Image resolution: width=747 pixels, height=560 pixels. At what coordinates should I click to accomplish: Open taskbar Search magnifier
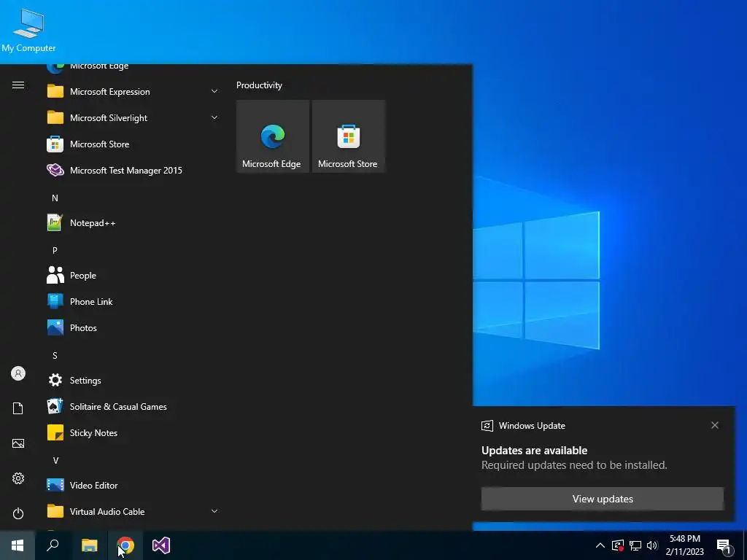53,545
